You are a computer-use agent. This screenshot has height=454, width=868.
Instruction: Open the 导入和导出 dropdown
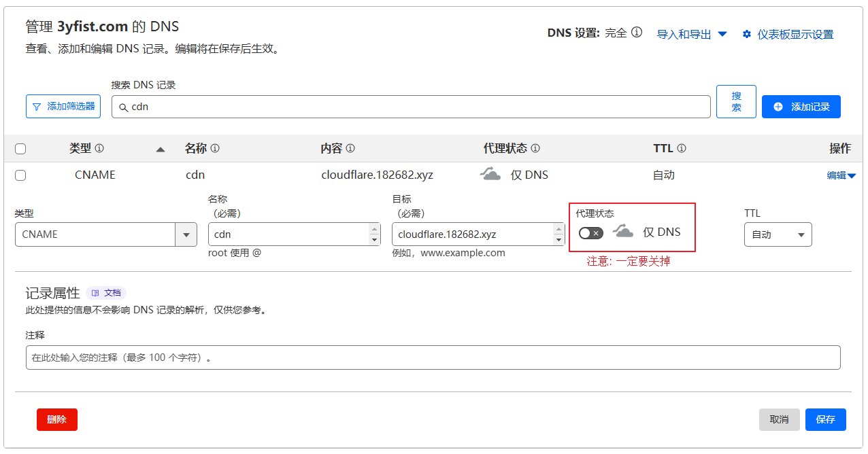[692, 34]
